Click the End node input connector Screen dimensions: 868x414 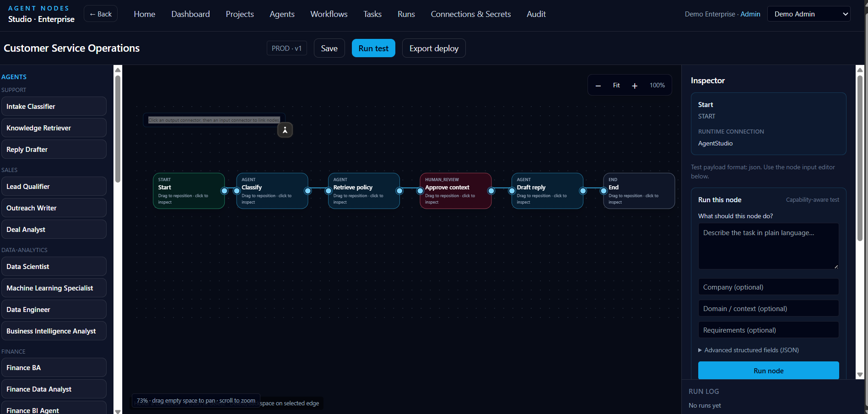[604, 191]
